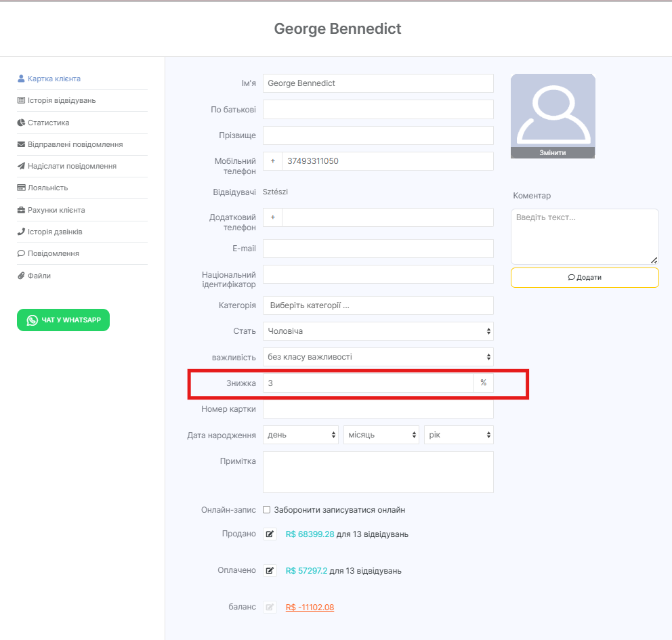Click the paper plane icon Надіслати повідомлення
672x640 pixels.
tap(21, 166)
